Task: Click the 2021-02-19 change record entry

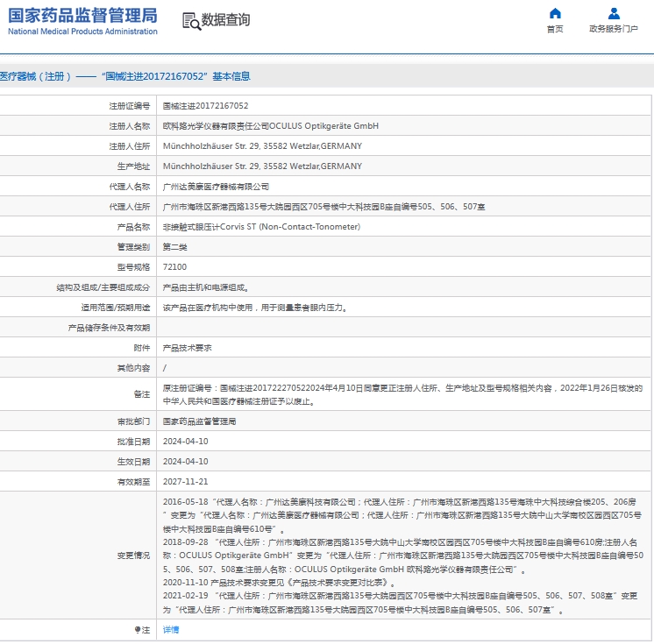Action: pos(400,603)
